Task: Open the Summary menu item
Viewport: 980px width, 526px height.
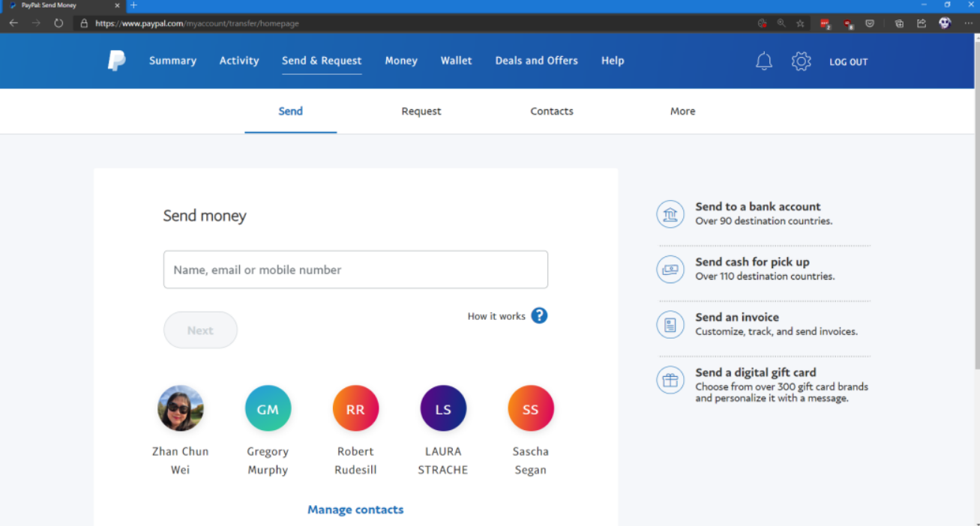Action: point(172,61)
